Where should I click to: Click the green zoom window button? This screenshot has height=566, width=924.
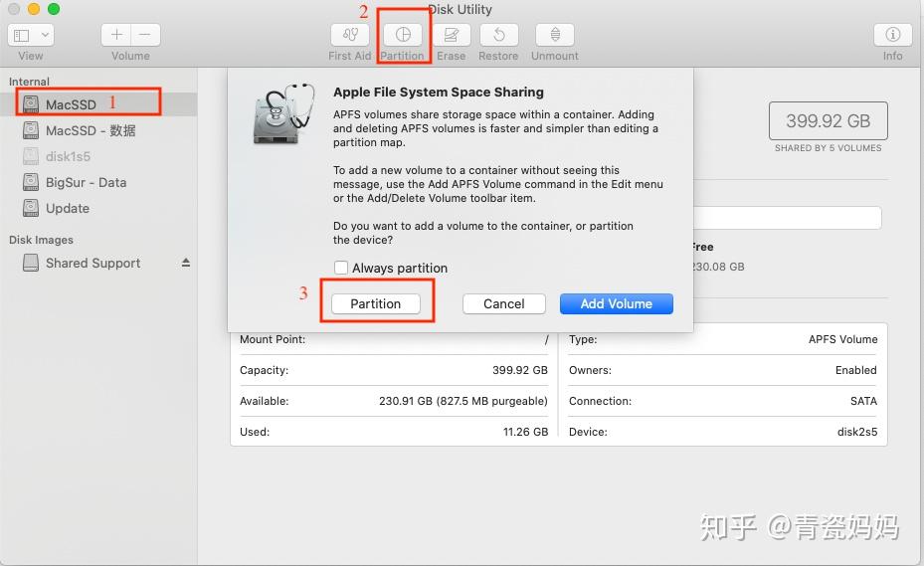[x=54, y=9]
